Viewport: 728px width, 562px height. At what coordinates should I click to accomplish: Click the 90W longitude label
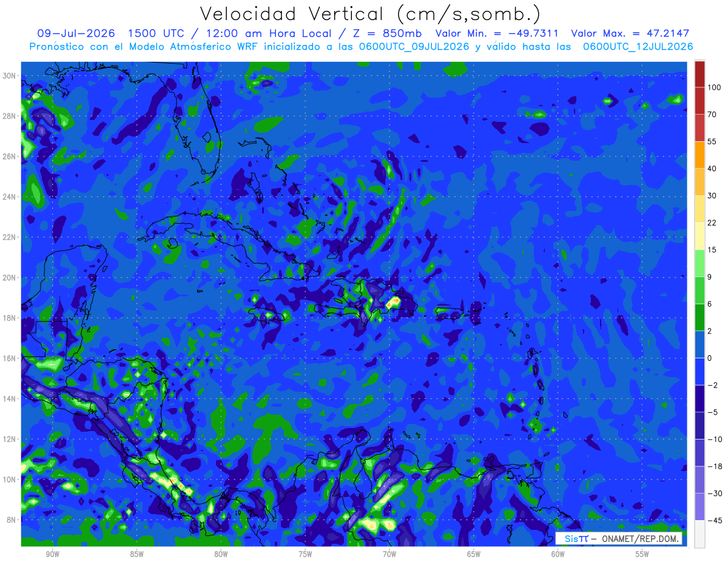52,555
